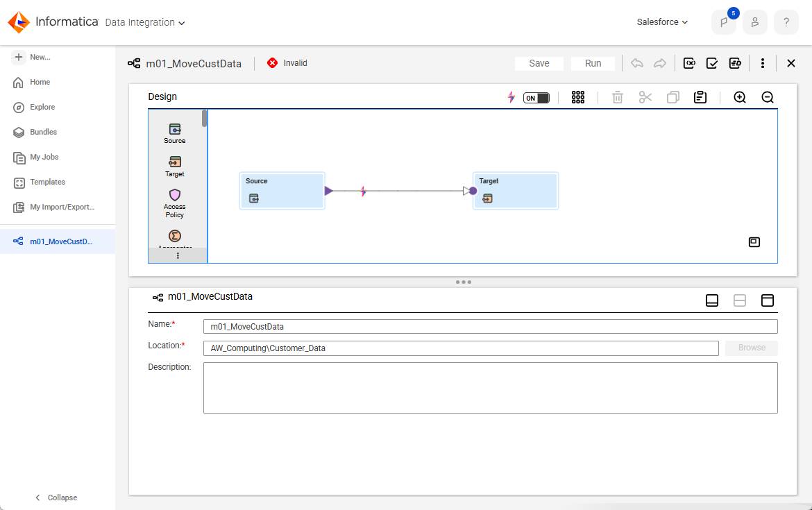Open the canvas overview minimap icon

754,241
